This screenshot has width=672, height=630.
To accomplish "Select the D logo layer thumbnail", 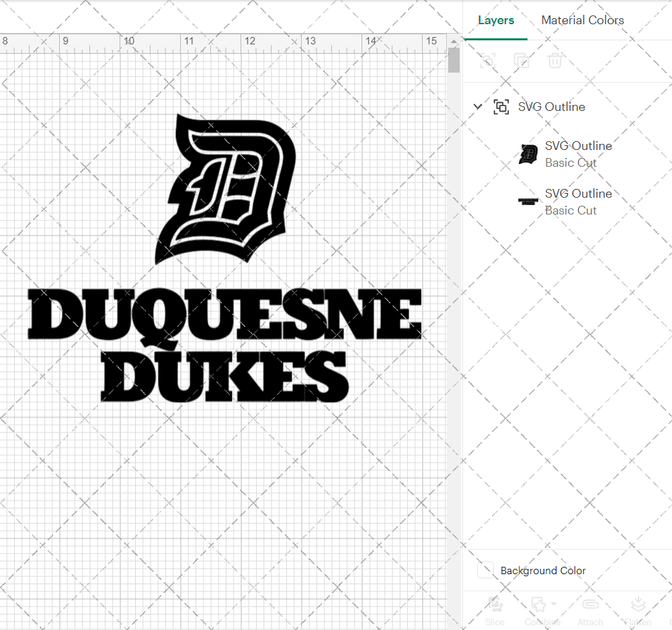I will (x=528, y=155).
